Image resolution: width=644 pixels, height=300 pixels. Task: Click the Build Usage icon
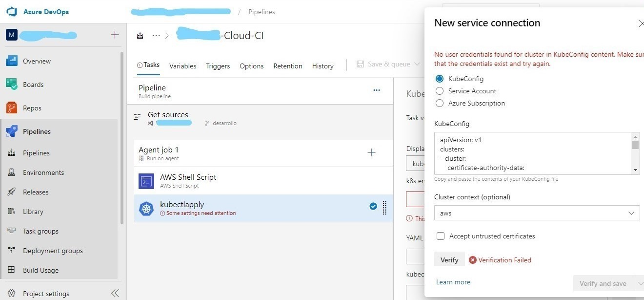click(x=12, y=270)
